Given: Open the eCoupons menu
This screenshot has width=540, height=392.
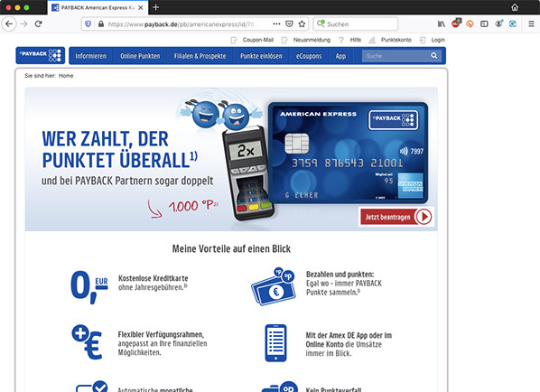Looking at the screenshot, I should tap(309, 56).
